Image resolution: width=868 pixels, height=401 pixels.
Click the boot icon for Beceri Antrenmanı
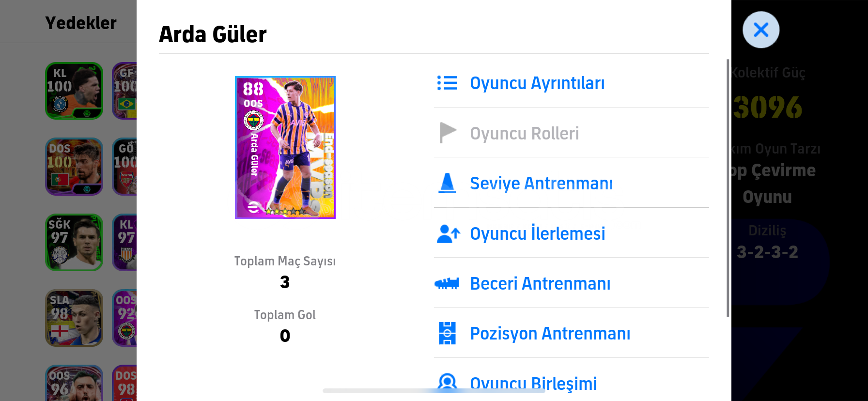click(x=447, y=283)
